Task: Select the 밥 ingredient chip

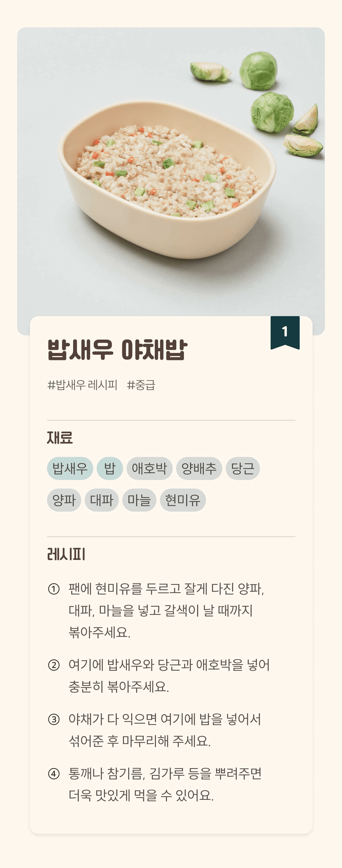Action: point(110,468)
